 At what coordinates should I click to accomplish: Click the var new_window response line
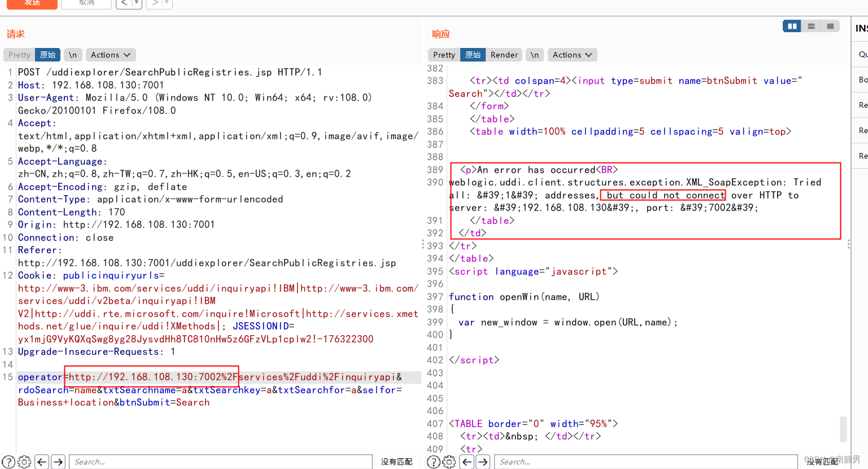point(568,322)
